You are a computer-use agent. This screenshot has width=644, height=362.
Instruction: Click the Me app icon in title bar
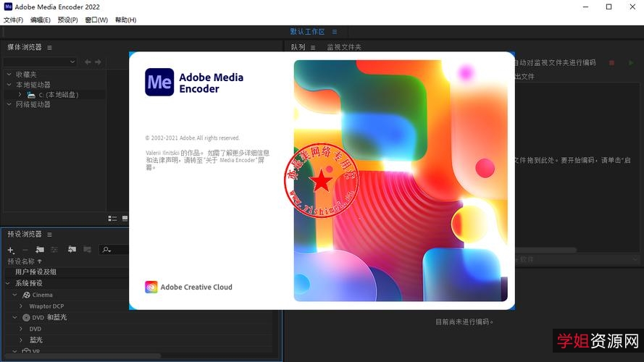tap(8, 7)
